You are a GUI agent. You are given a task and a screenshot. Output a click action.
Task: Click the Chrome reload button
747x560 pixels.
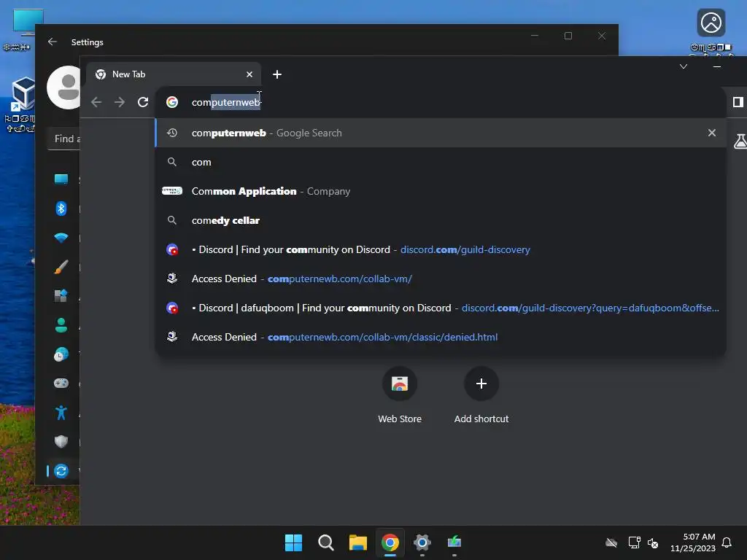coord(143,102)
